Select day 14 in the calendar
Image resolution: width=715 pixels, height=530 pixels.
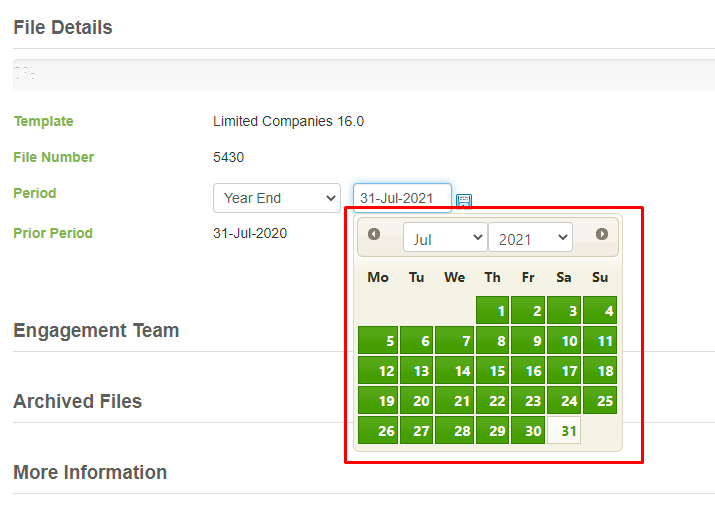[x=455, y=370]
